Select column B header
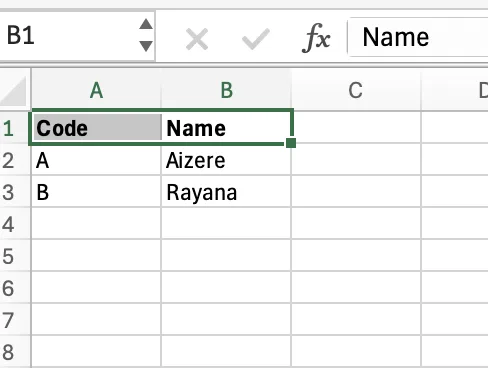The height and width of the screenshot is (368, 488). point(226,90)
